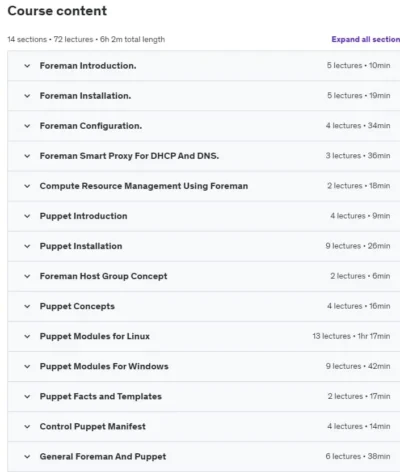
Task: Click the 13 lectures 1hr 17min label
Action: 351,336
